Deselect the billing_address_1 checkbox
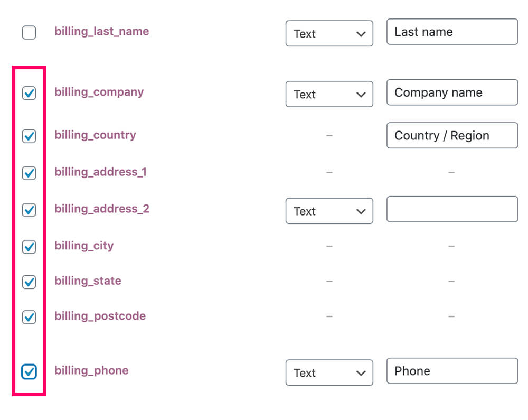 point(29,173)
